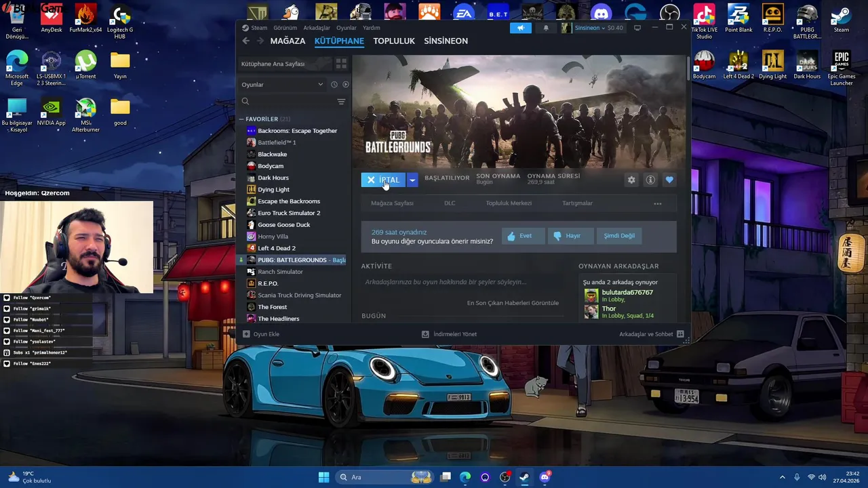Open MSI Afterburner desktop icon
Screen dimensions: 868x488
click(85, 115)
